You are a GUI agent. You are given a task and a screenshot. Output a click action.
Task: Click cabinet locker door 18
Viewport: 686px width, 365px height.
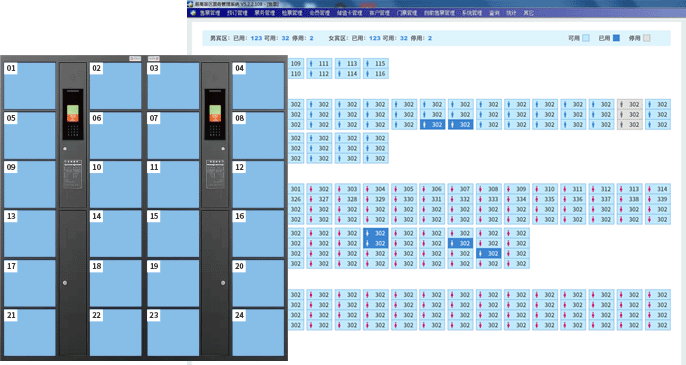[116, 283]
